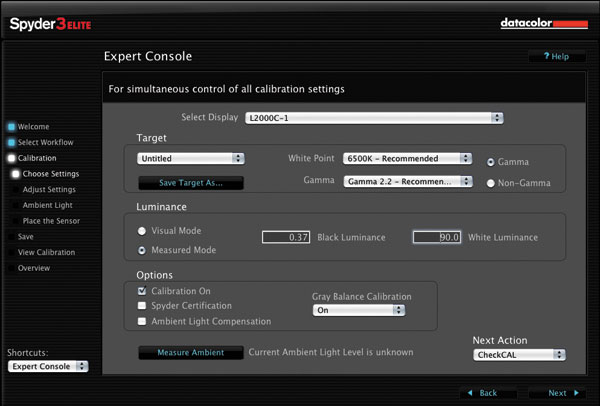Image resolution: width=600 pixels, height=406 pixels.
Task: Click the datacolor logo
Action: [544, 23]
